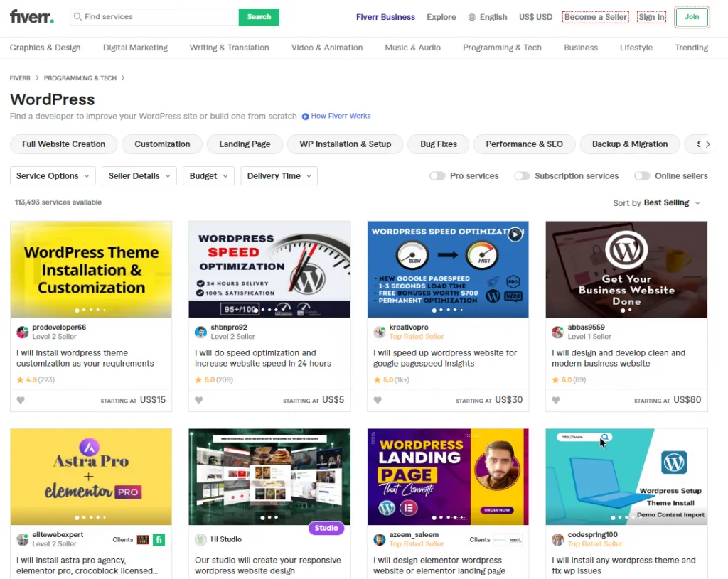
Task: Open the Writing & Translation category menu
Action: click(229, 48)
